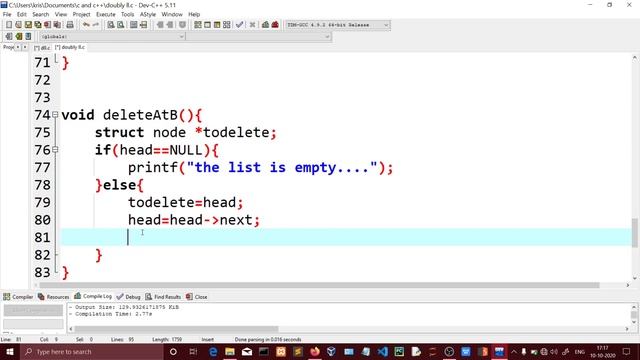Open the Compile Log bottom tab
The image size is (640, 360).
(93, 296)
